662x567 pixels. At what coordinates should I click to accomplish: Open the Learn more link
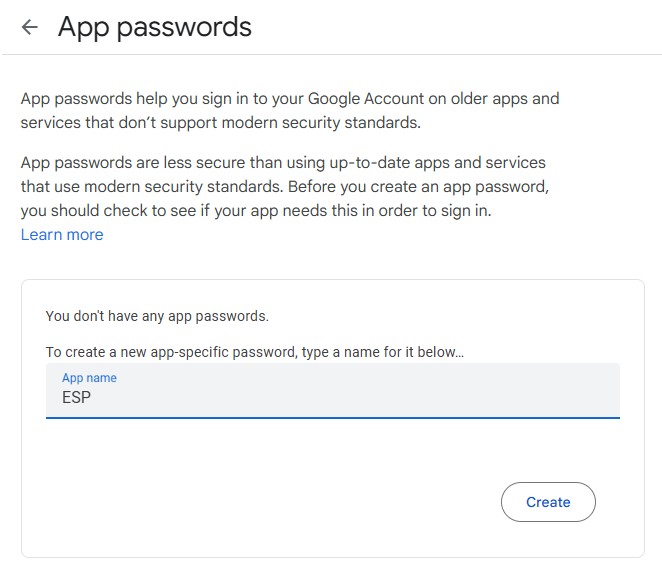pos(62,235)
